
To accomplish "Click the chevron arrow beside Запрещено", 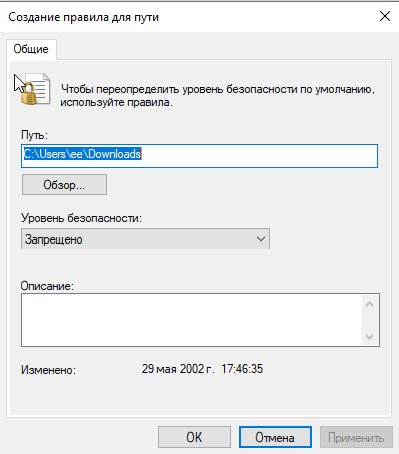I will pyautogui.click(x=261, y=239).
